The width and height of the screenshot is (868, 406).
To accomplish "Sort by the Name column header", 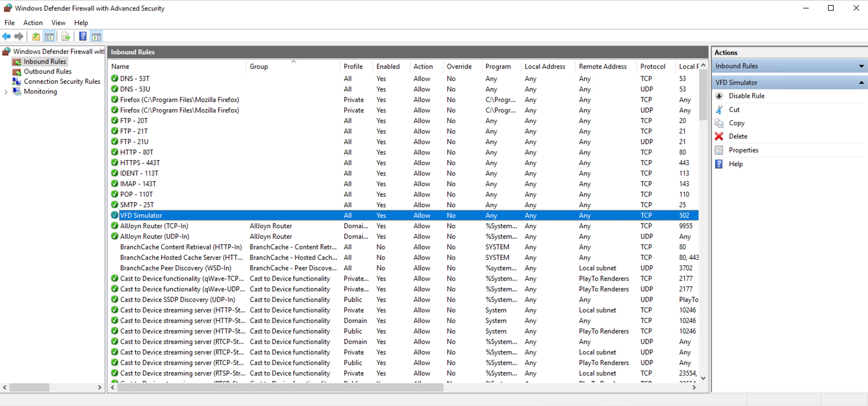I will tap(177, 66).
